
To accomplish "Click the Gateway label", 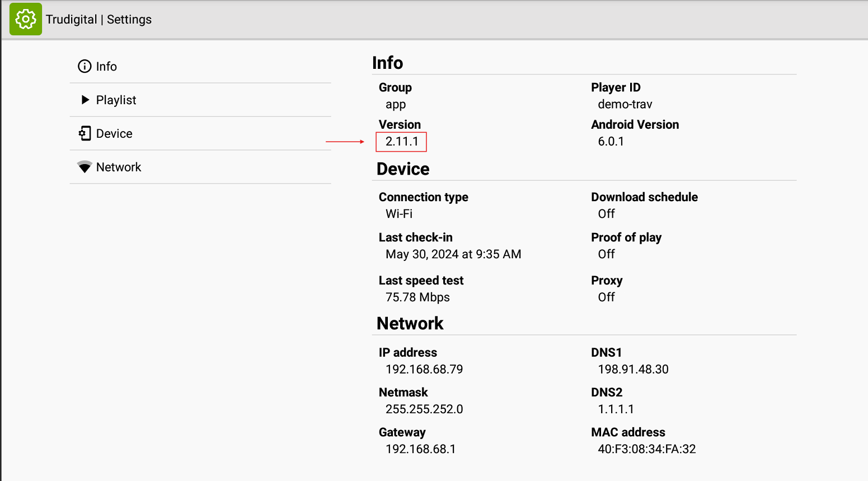I will click(x=402, y=432).
